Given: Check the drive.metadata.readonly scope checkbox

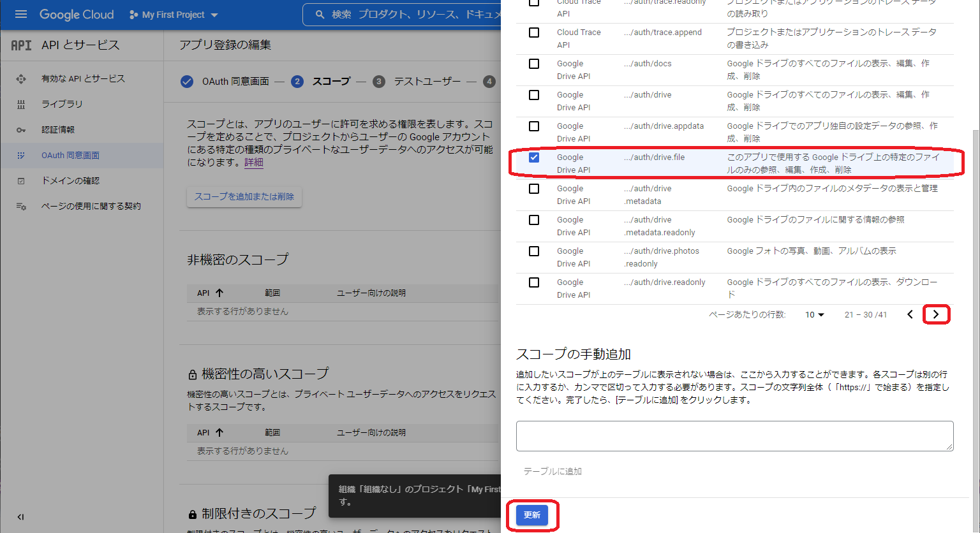Looking at the screenshot, I should click(x=534, y=220).
